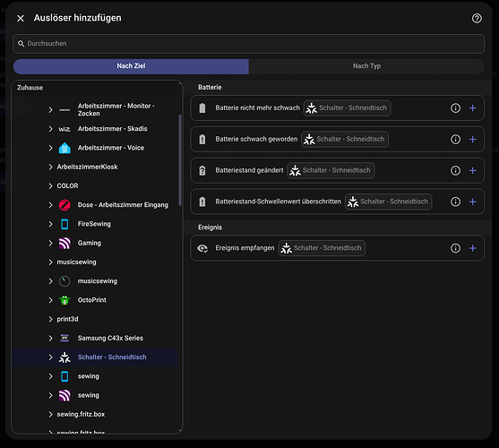Close the 'Auslöser hinzufügen' dialog
499x448 pixels.
(21, 19)
